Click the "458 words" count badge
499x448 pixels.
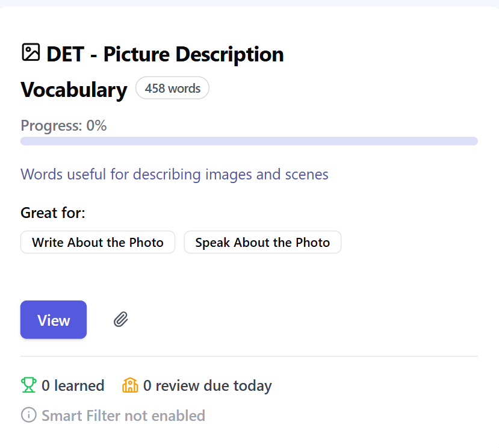click(172, 88)
